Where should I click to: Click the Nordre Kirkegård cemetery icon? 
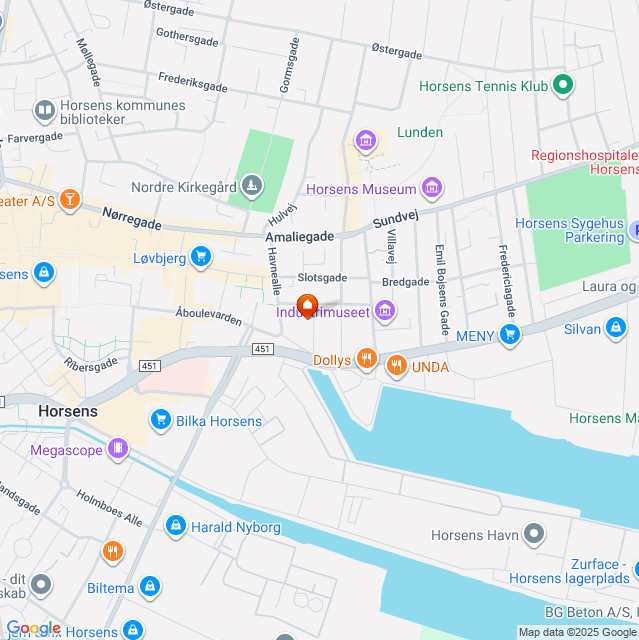point(252,186)
